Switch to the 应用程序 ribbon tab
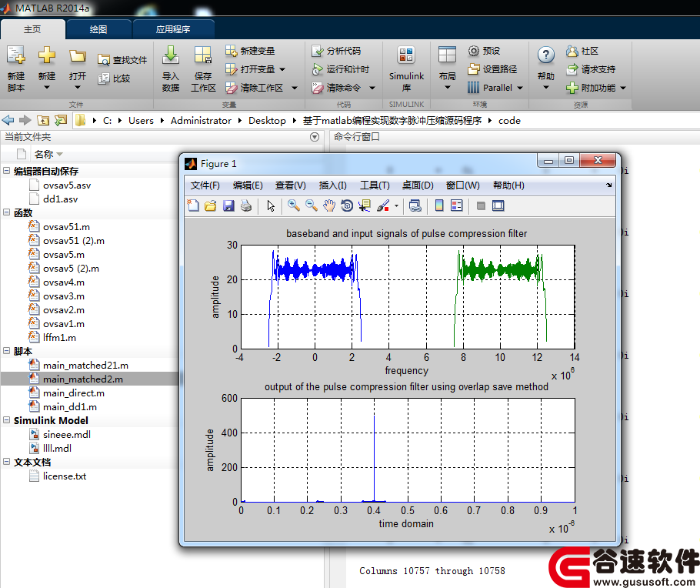700x588 pixels. pyautogui.click(x=173, y=29)
